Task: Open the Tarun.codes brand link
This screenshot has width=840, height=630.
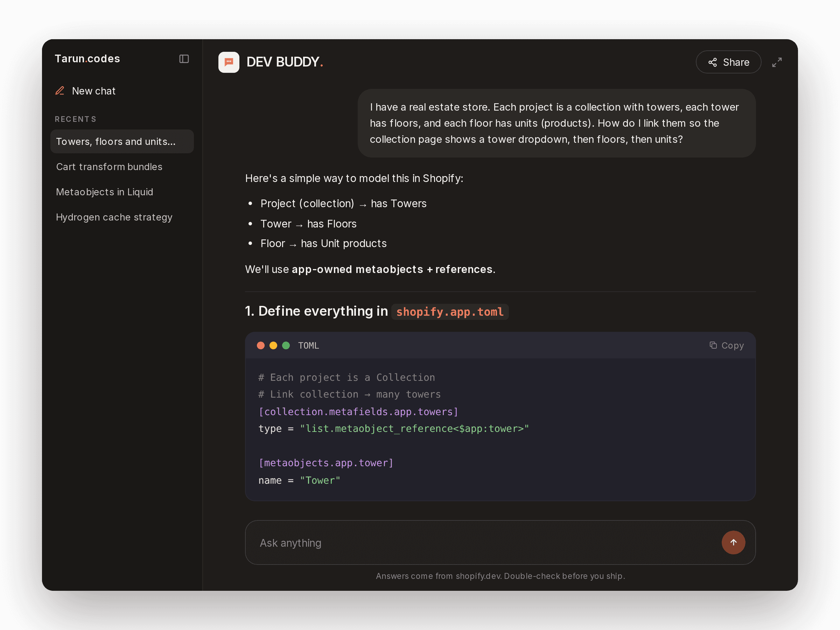Action: (87, 58)
